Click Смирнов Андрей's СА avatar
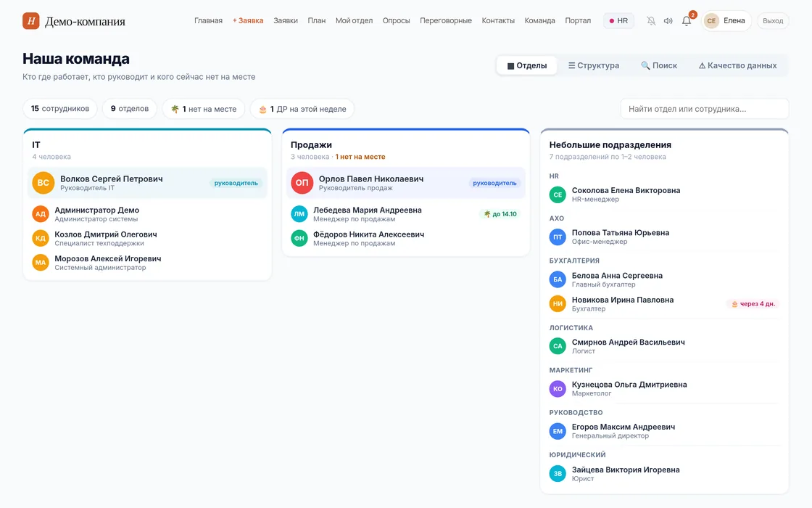812x508 pixels. point(558,346)
